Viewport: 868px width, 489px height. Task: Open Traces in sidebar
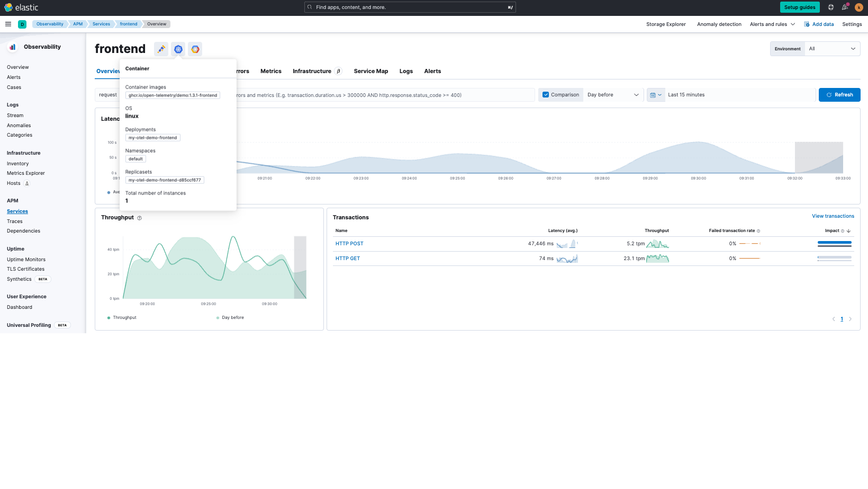[x=15, y=221]
